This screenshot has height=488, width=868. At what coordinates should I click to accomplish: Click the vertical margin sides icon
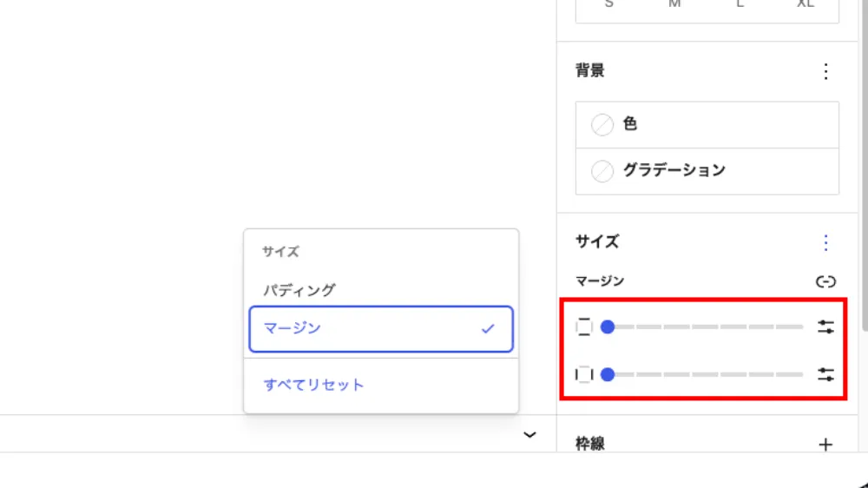click(x=584, y=327)
